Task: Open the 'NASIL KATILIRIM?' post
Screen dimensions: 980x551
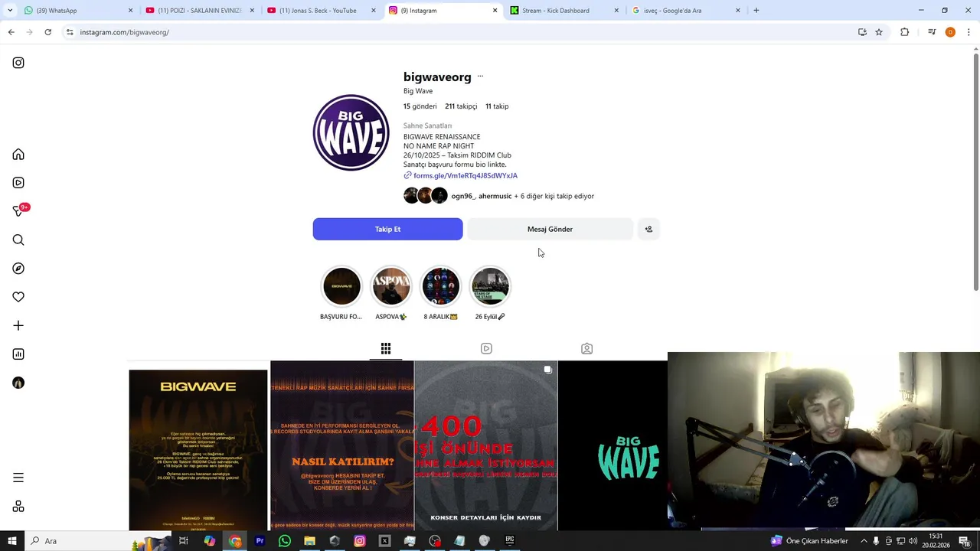Action: [342, 445]
